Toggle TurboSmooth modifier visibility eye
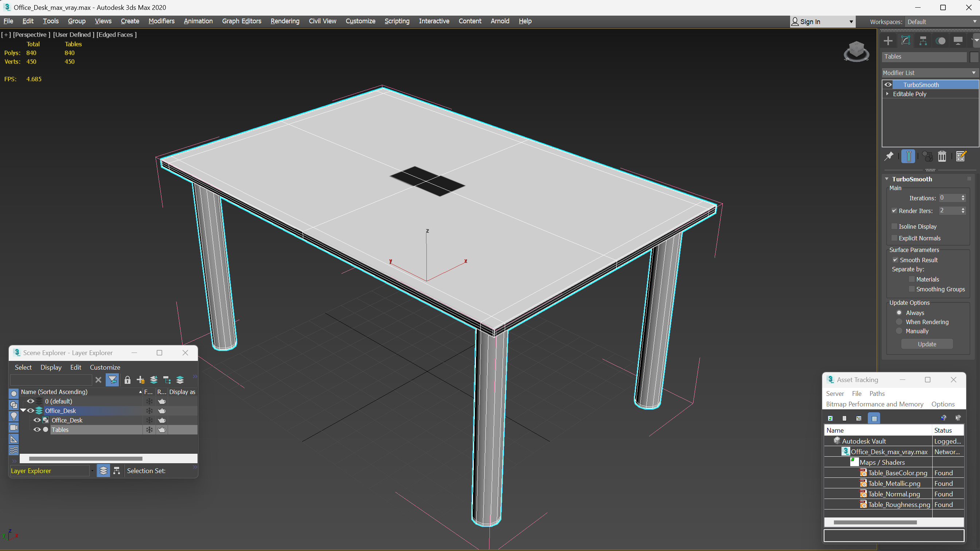 point(888,84)
